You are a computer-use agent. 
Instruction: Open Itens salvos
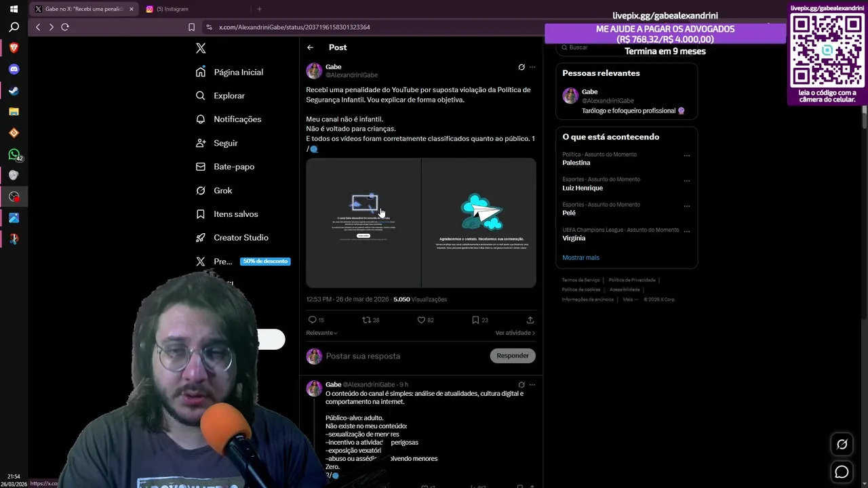tap(226, 214)
